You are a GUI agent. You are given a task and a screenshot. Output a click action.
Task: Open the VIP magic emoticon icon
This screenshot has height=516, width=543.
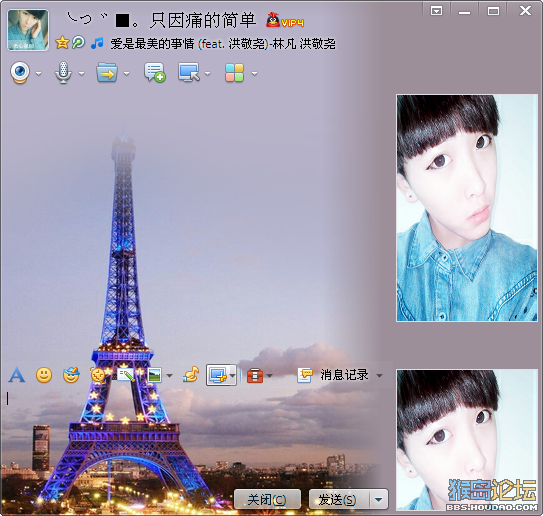pyautogui.click(x=71, y=375)
